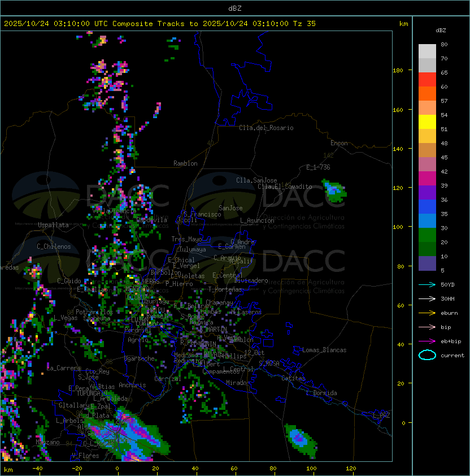Click the slate-purple bottom swatch above label 5
The width and height of the screenshot is (470, 476).
(x=427, y=263)
